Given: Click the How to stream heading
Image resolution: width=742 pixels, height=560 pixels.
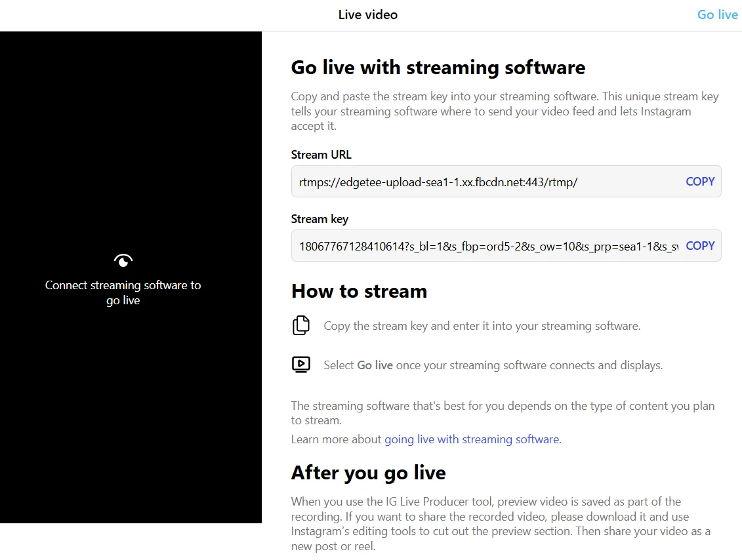Looking at the screenshot, I should (x=359, y=291).
